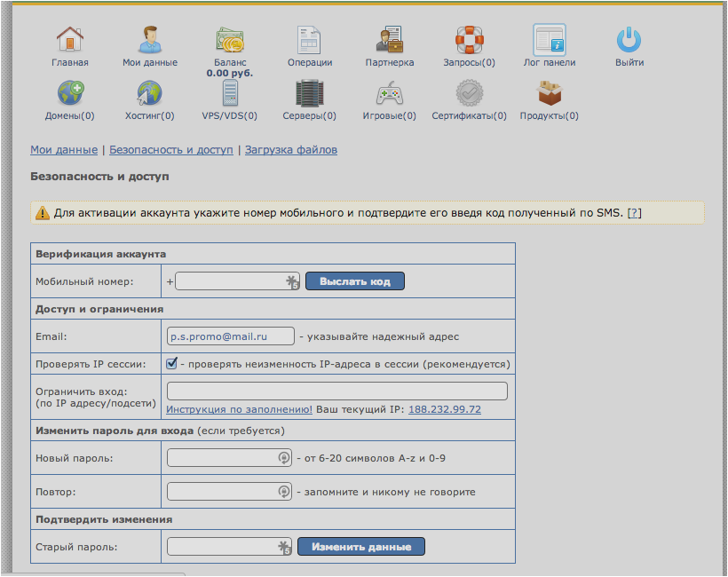The width and height of the screenshot is (728, 577).
Task: Click the Безопасность и доступ page heading
Action: point(99,177)
